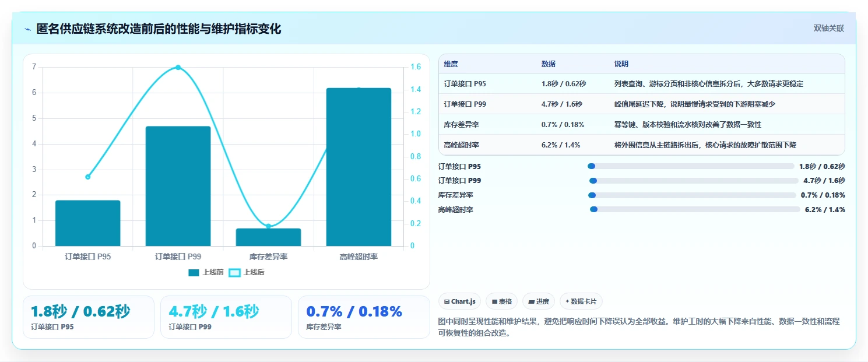Click the 数据卡片 chip

581,301
